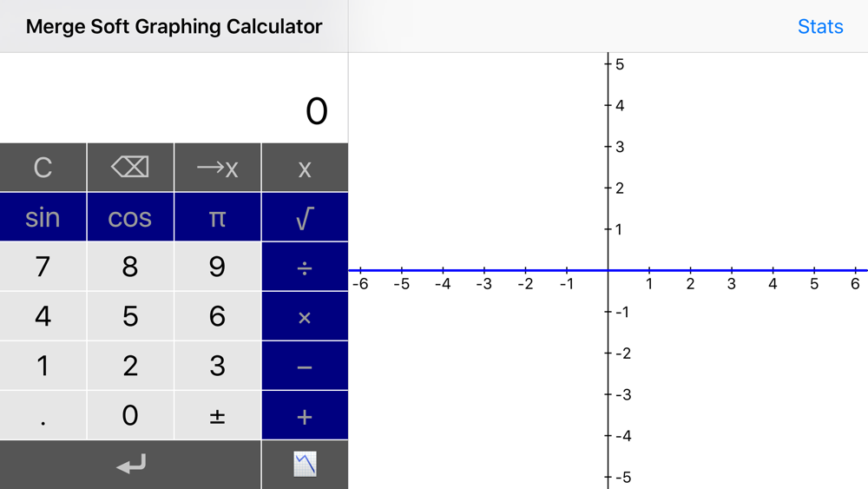Tap the store-to-x arrow key
This screenshot has height=489, width=868.
[x=218, y=168]
